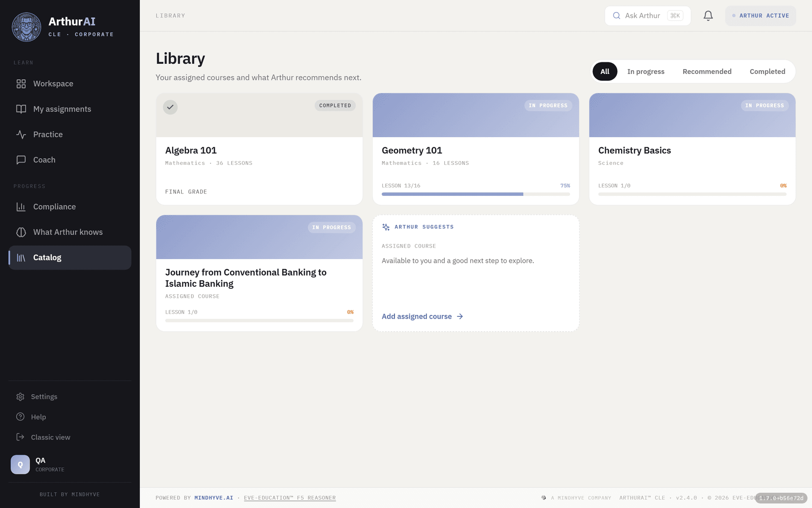Click the Practice pulse icon
Viewport: 812px width, 508px height.
21,134
